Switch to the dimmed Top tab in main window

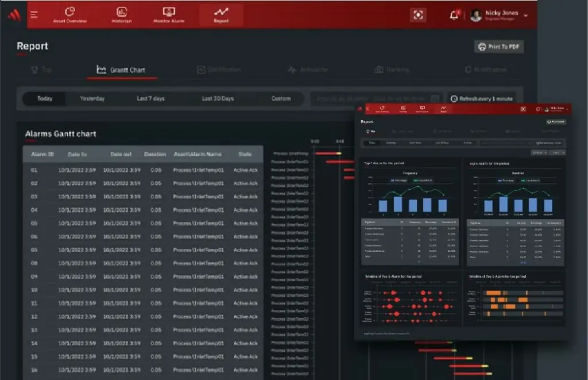[x=41, y=70]
